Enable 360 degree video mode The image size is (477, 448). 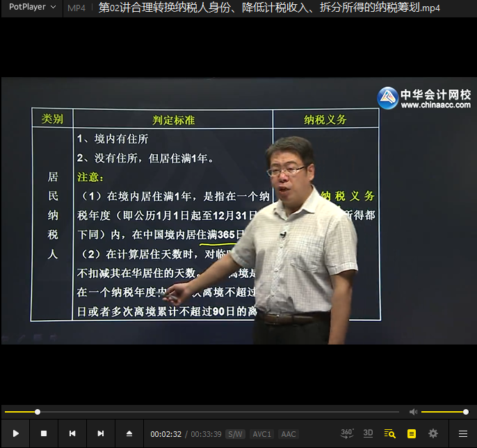tap(347, 433)
